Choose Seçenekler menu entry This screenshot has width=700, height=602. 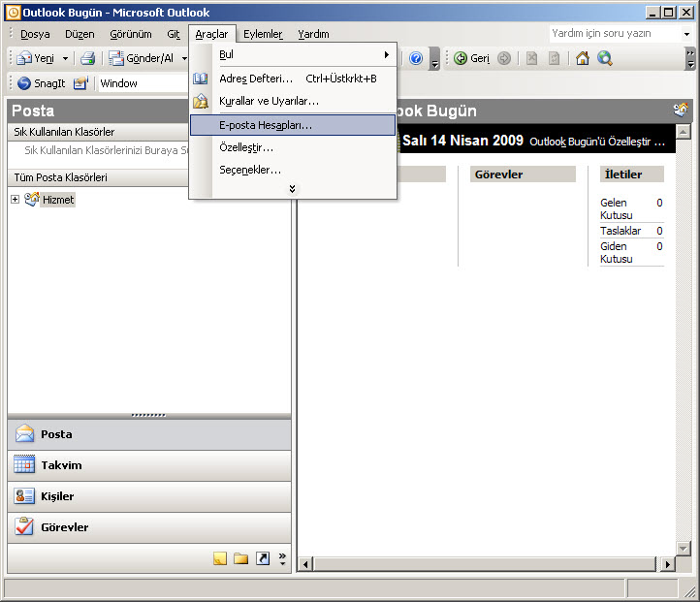click(x=293, y=170)
